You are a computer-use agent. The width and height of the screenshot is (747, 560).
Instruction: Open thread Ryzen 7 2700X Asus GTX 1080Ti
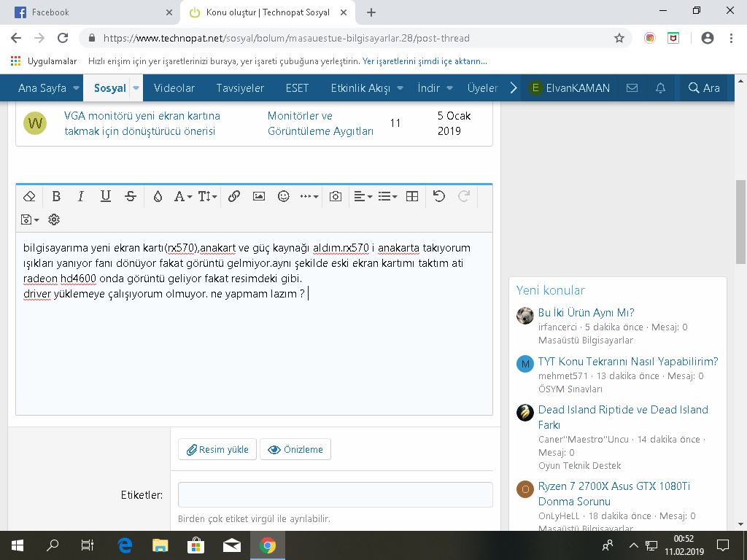614,494
